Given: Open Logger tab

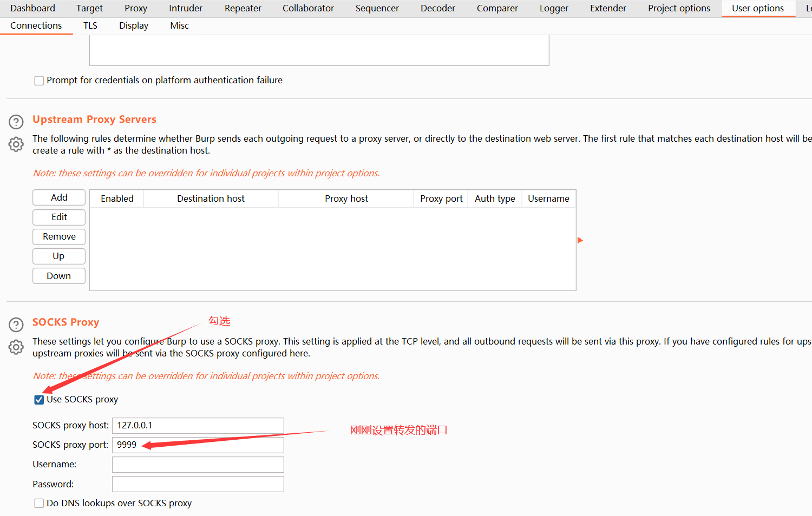Looking at the screenshot, I should (x=554, y=8).
